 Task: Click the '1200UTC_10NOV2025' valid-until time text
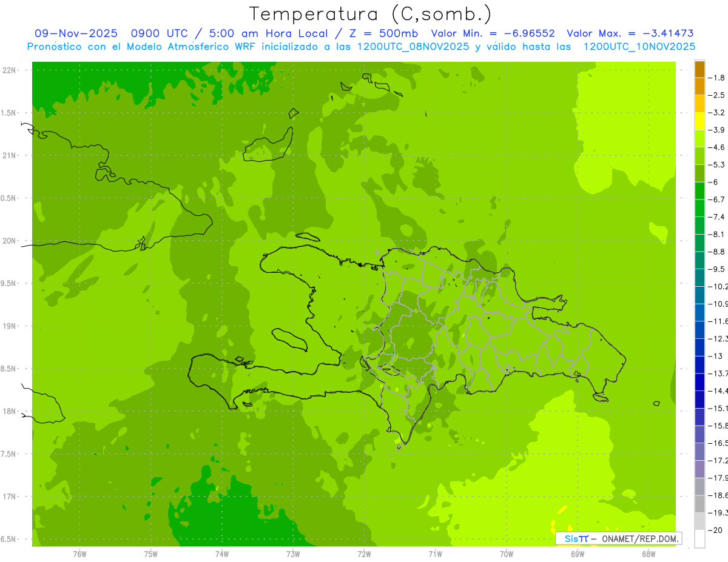click(x=639, y=47)
